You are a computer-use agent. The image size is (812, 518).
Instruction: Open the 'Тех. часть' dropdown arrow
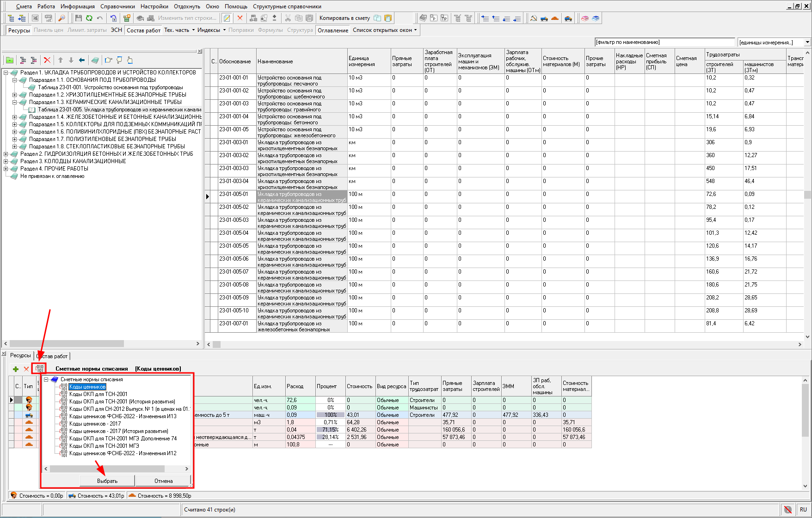click(193, 30)
